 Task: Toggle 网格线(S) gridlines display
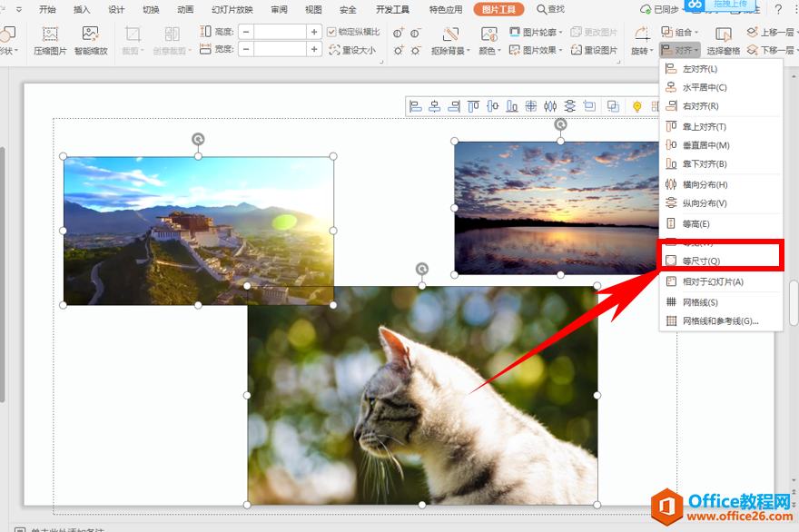pyautogui.click(x=699, y=302)
